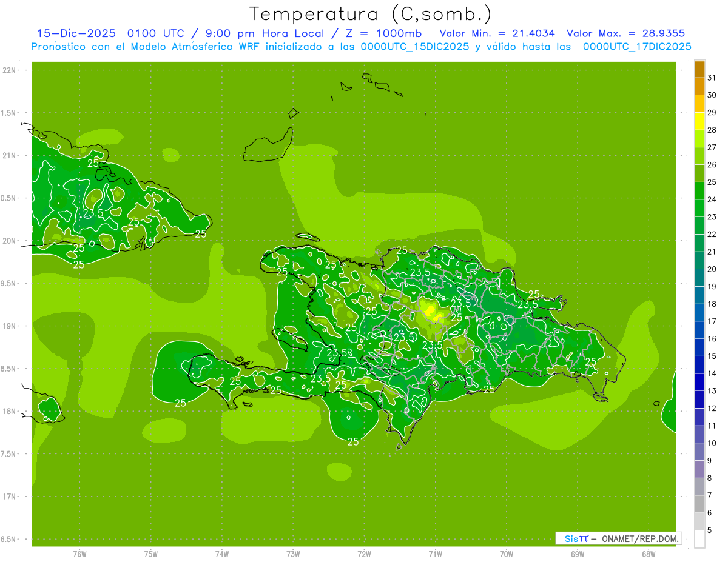Click the "70W" longitude axis label
The image size is (728, 562).
coord(507,554)
